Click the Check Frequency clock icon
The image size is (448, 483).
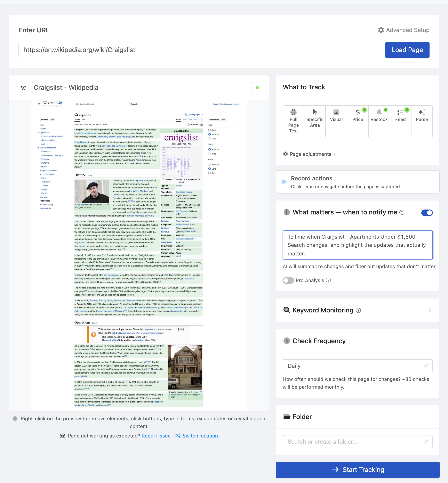(x=287, y=341)
